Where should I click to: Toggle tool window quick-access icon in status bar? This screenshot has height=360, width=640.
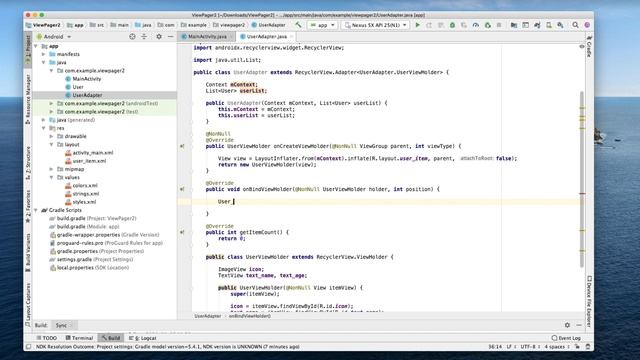pyautogui.click(x=28, y=347)
